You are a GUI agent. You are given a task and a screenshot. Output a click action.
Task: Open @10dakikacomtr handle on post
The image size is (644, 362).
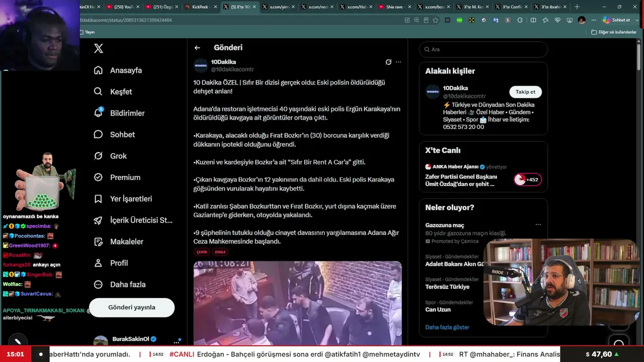point(232,69)
